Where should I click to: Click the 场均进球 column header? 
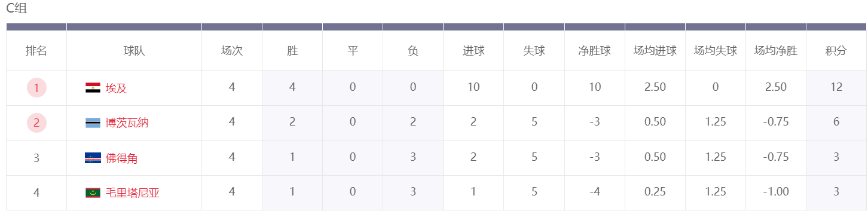(x=655, y=51)
